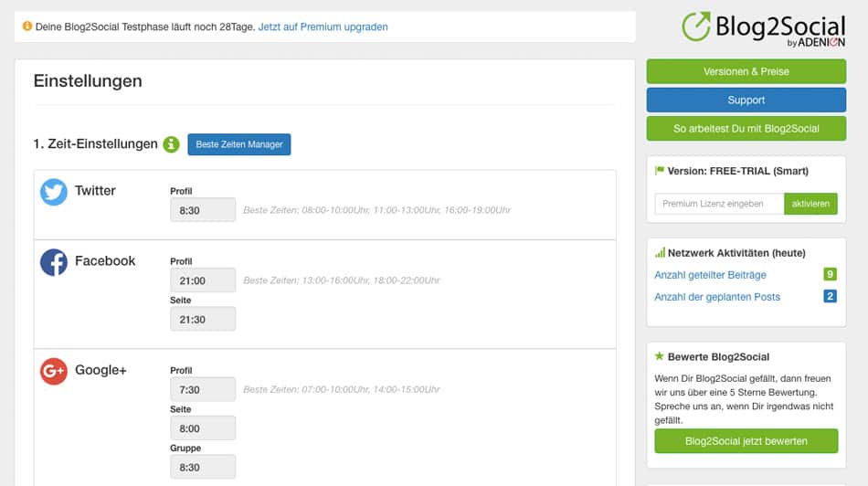The height and width of the screenshot is (486, 868).
Task: Select Facebook Seite time field 21:30
Action: 203,320
